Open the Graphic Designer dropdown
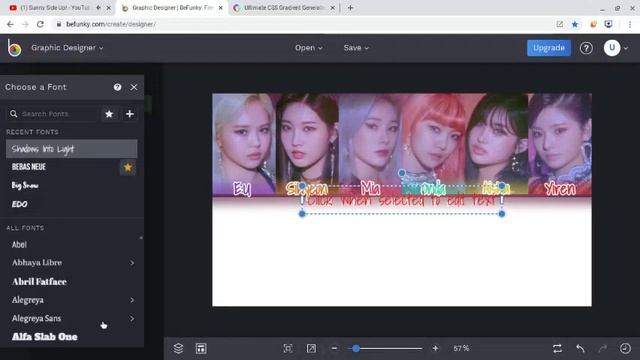Viewport: 640px width, 360px height. [67, 48]
